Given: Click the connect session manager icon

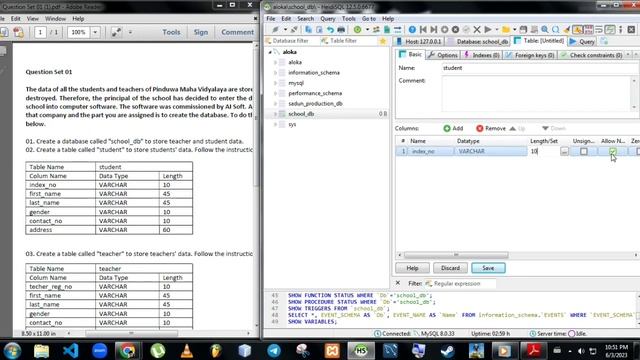Looking at the screenshot, I should 276,29.
